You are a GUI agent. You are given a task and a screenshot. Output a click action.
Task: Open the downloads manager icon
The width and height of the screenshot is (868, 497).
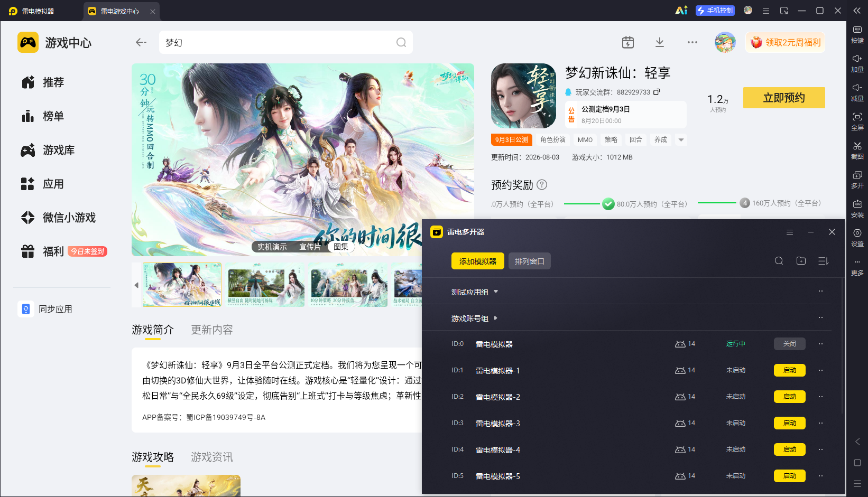[660, 42]
